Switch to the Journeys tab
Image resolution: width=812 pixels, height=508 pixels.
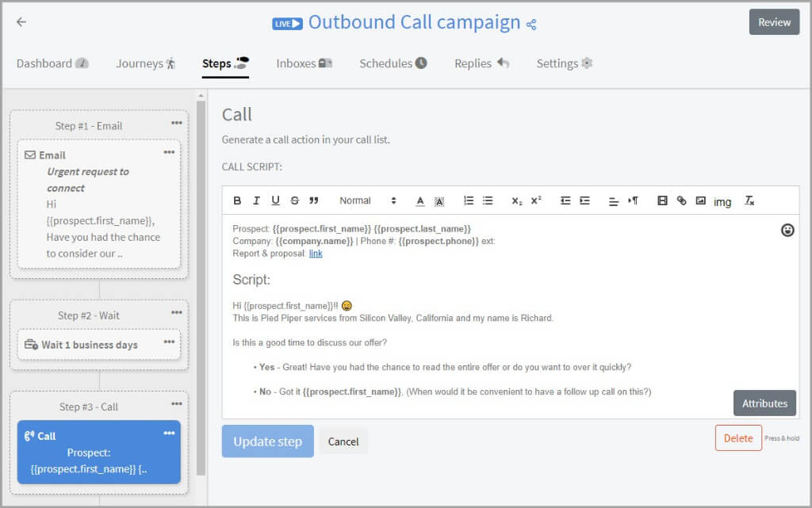(x=145, y=63)
